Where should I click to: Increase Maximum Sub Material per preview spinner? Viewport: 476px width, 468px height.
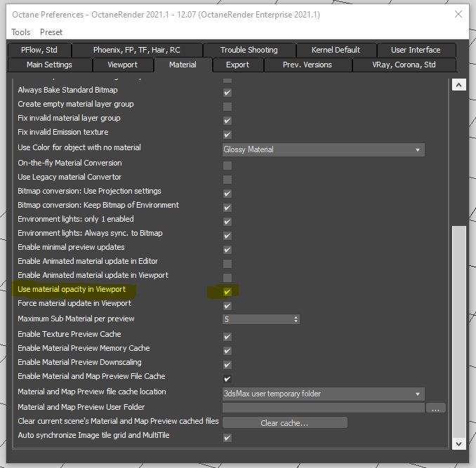point(296,316)
